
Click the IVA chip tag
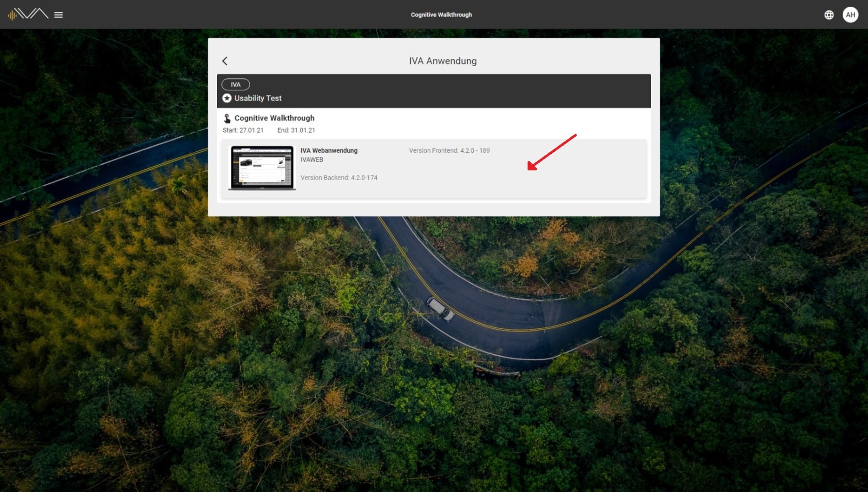(236, 84)
